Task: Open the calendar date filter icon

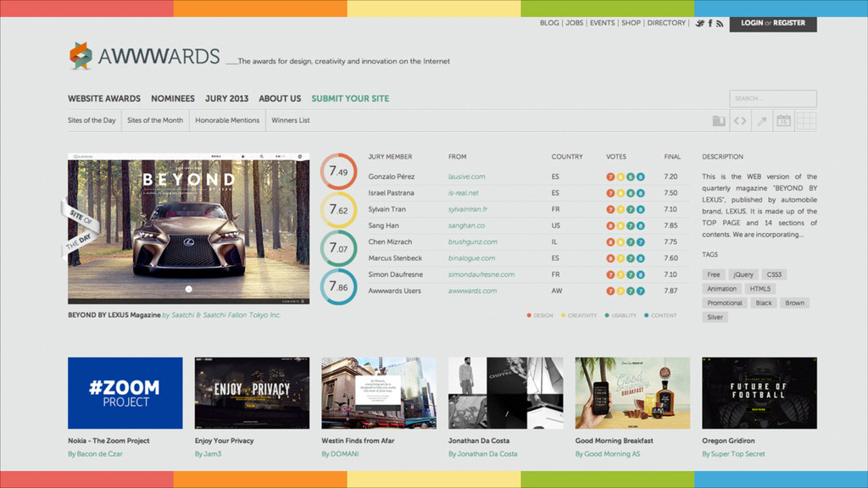Action: [x=783, y=120]
